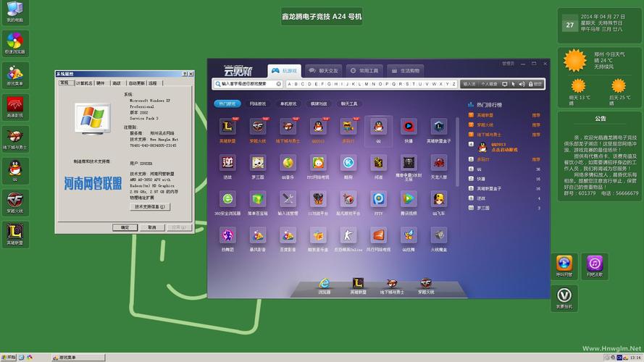Open 网吧点歌 desktop icon
The height and width of the screenshot is (362, 644).
tap(594, 266)
